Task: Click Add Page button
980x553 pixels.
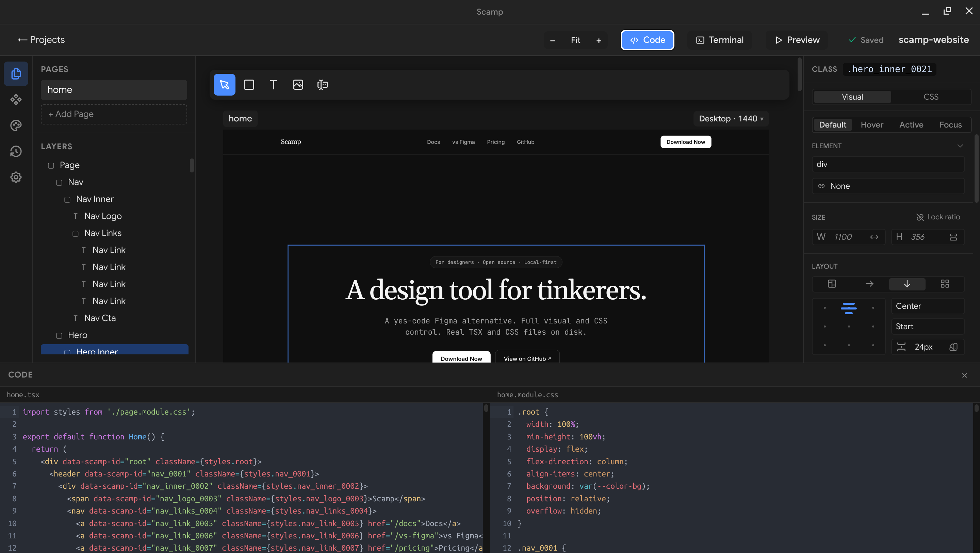Action: [x=114, y=114]
